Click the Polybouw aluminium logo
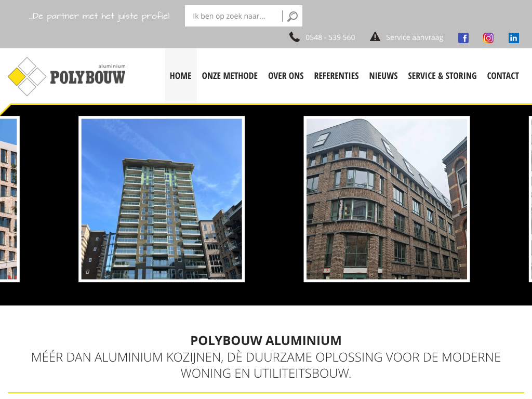This screenshot has height=399, width=532. point(67,76)
